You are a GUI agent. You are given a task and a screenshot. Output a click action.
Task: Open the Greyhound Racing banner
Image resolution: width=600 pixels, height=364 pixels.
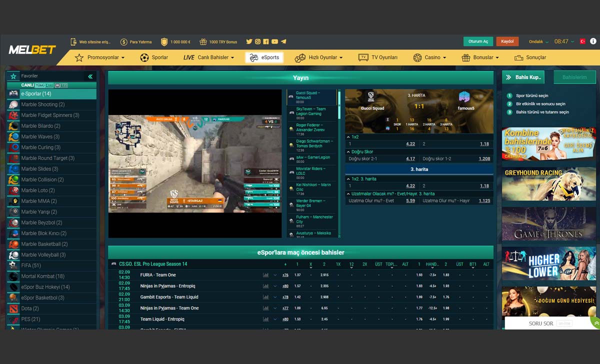(x=549, y=184)
